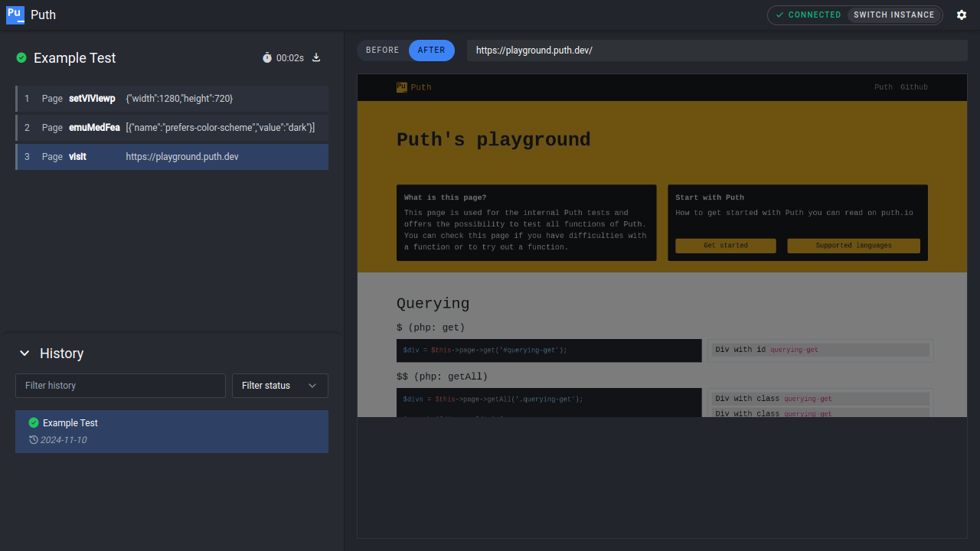The image size is (980, 551).
Task: Expand the Filter status options
Action: (312, 386)
